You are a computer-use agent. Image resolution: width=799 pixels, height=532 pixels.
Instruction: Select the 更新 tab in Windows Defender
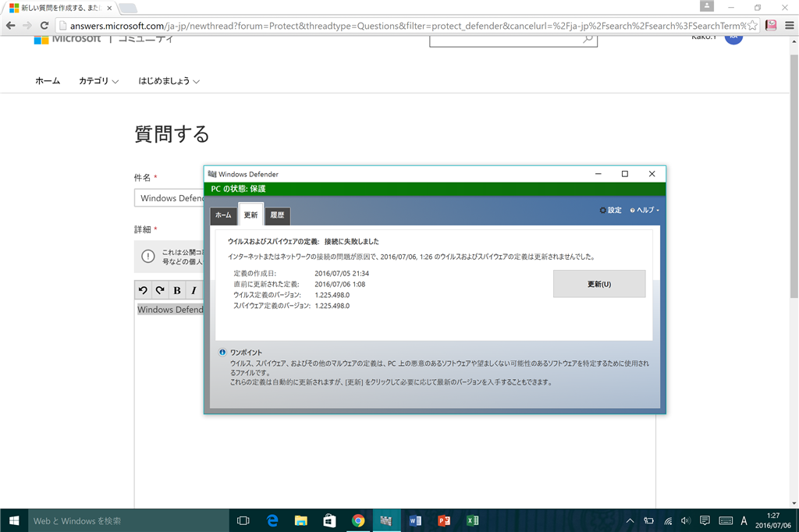(250, 215)
